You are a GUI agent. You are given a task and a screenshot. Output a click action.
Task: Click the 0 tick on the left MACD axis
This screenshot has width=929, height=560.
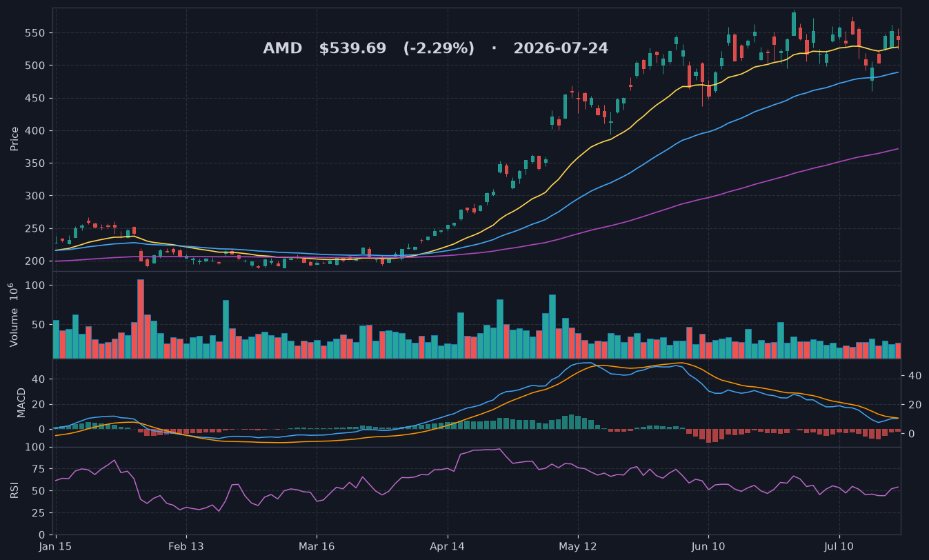click(42, 429)
